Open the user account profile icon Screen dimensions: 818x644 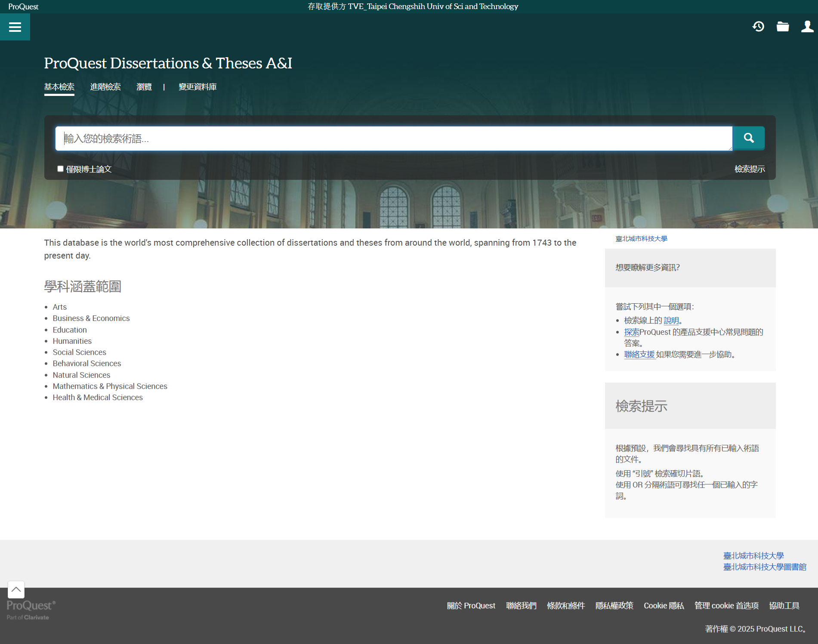pyautogui.click(x=807, y=27)
